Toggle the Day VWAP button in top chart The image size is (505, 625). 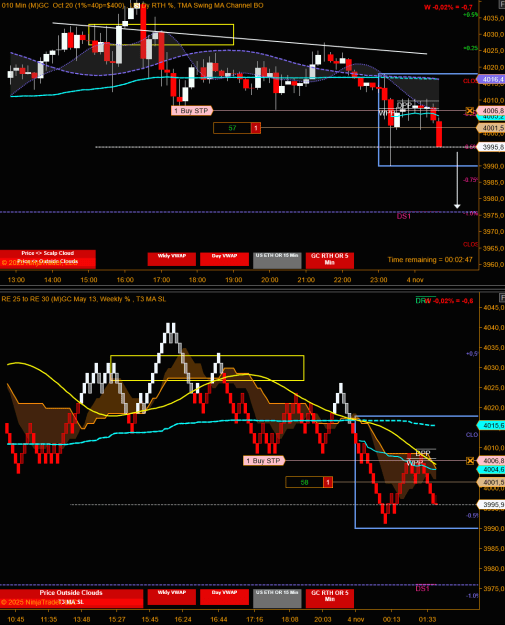pos(224,259)
